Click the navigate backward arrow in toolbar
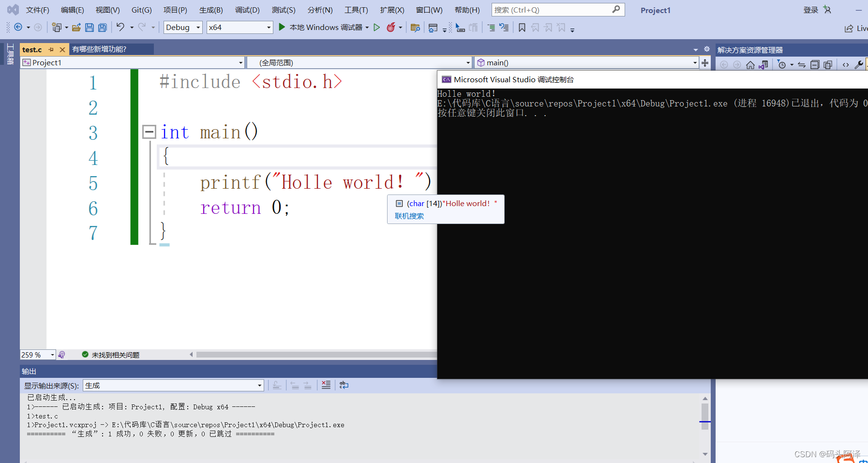Viewport: 868px width, 463px height. 18,28
